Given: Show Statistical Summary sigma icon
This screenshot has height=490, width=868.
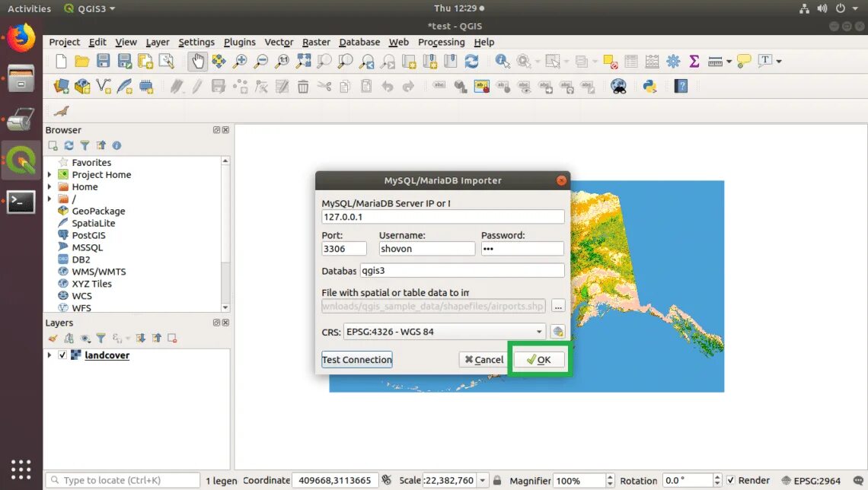Looking at the screenshot, I should (694, 61).
